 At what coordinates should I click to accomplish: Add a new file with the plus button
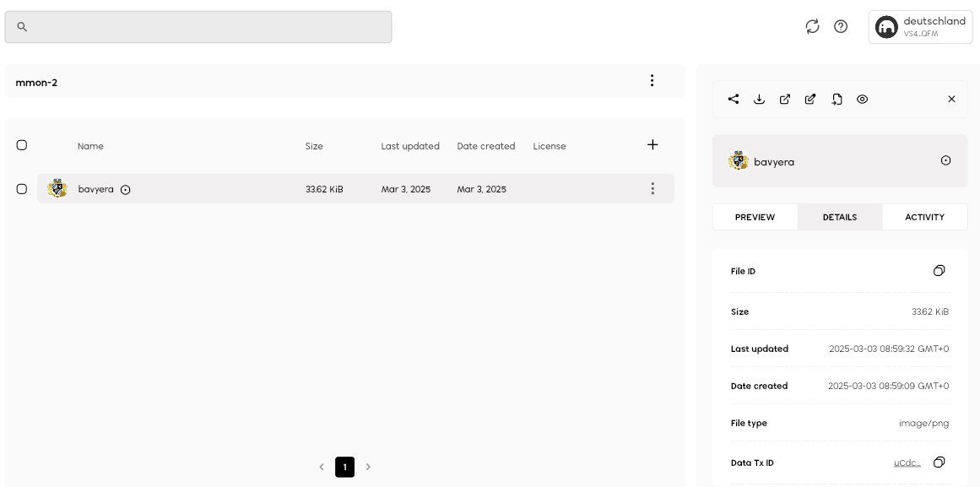652,144
